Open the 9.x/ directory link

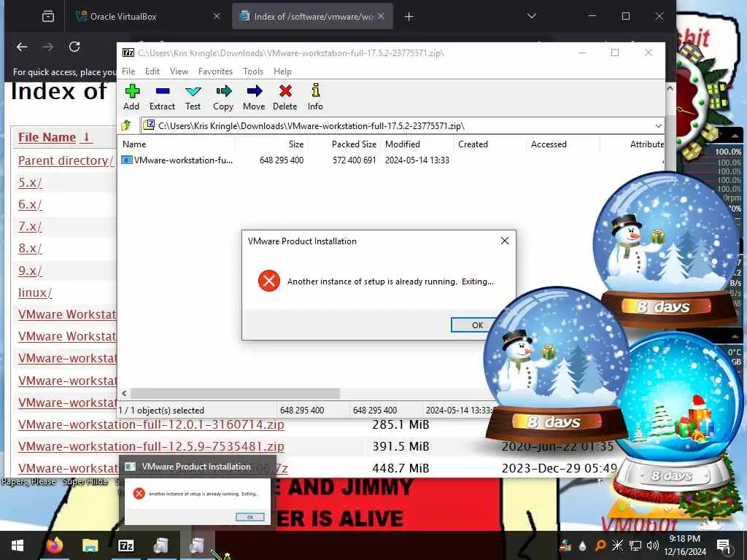tap(30, 271)
